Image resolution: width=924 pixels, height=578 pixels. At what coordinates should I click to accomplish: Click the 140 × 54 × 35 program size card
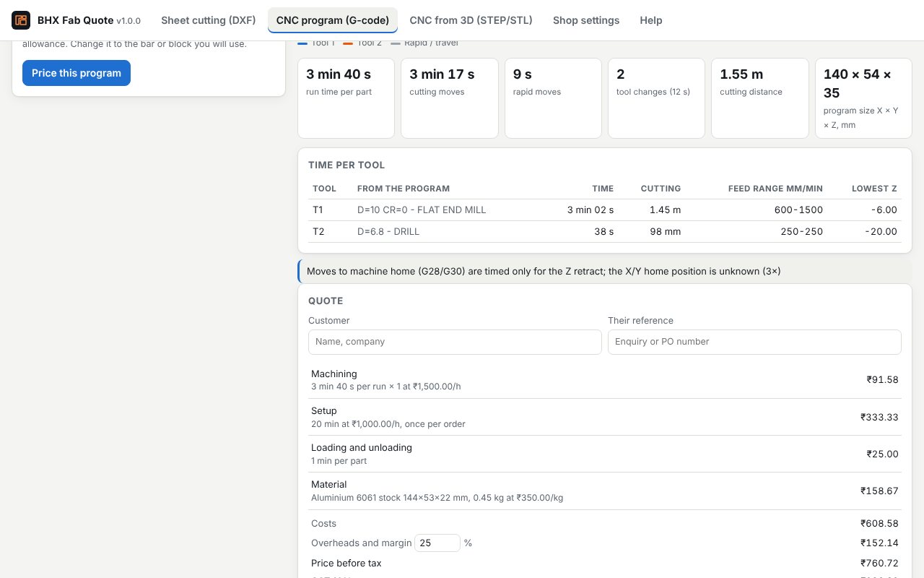tap(863, 98)
